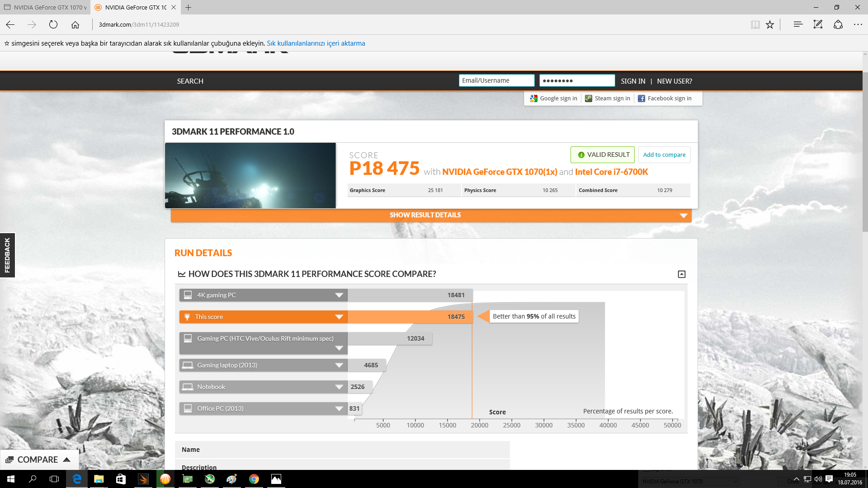Click the 12034 score bar

click(390, 338)
